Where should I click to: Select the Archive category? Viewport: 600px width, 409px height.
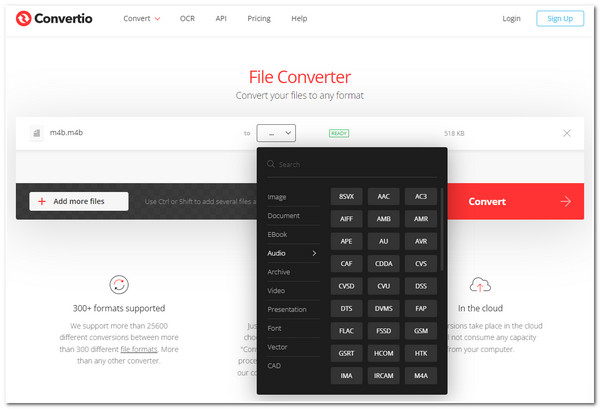293,272
